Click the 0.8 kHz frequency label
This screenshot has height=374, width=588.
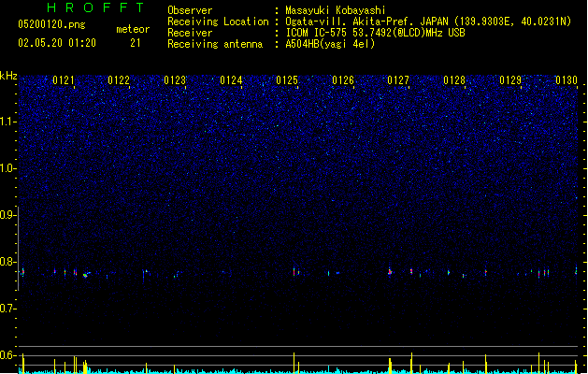coord(7,262)
